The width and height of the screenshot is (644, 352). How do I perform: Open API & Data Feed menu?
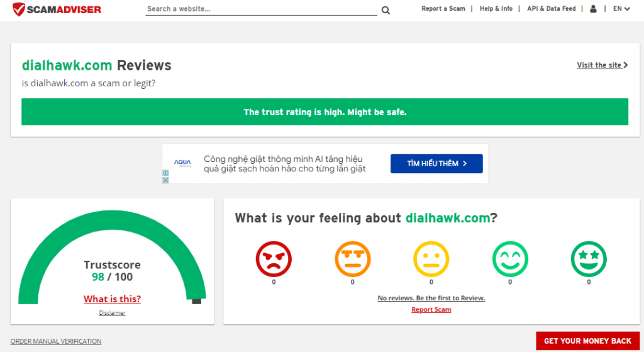[x=551, y=9]
